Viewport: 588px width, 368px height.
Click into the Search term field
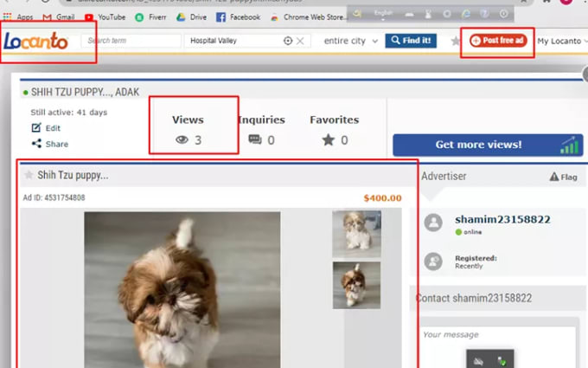(131, 41)
